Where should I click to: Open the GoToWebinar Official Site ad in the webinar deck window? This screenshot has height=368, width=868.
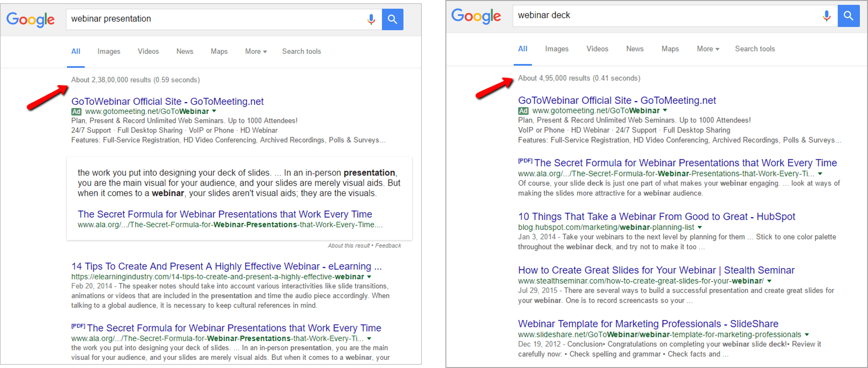point(617,100)
